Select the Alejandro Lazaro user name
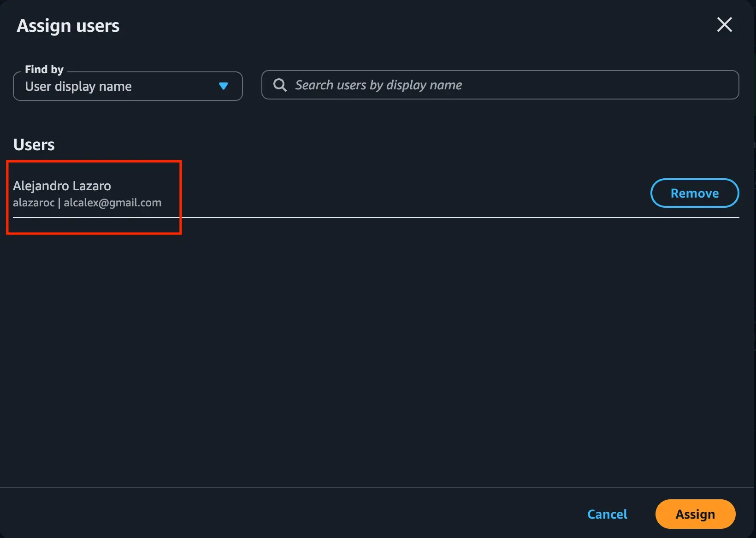This screenshot has height=538, width=756. coord(62,186)
